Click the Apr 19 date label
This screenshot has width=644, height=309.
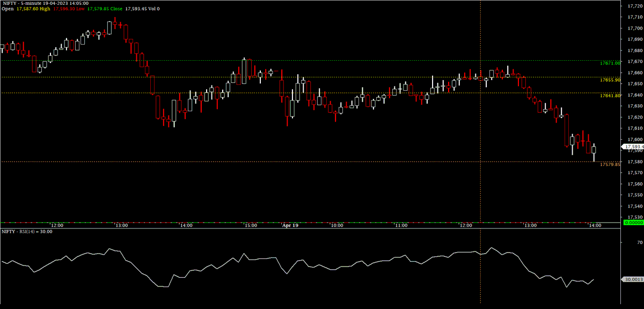click(290, 226)
